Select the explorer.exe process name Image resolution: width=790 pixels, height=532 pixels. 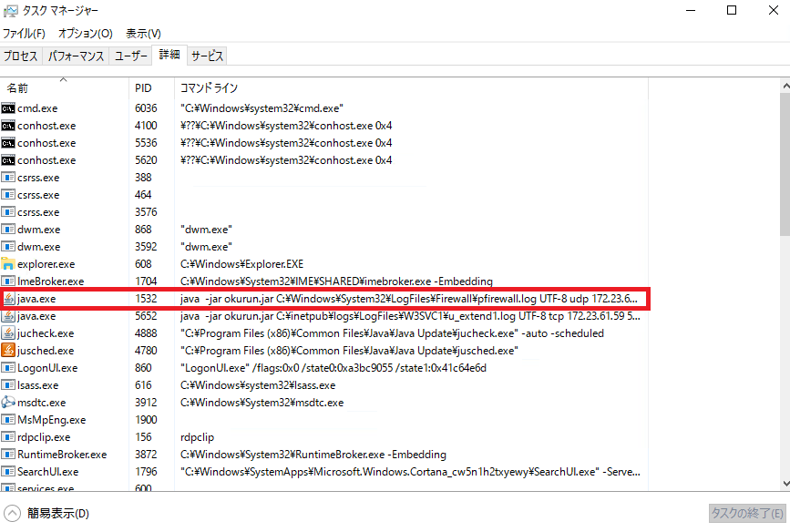(x=46, y=264)
